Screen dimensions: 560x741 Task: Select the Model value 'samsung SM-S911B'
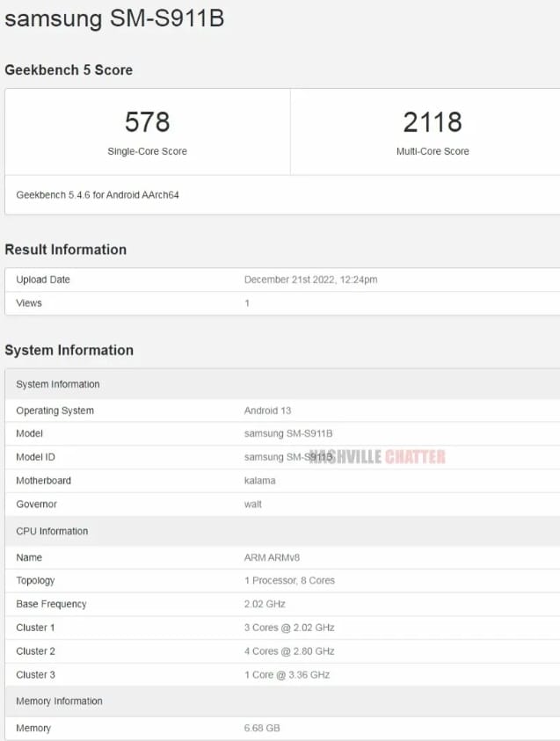click(x=288, y=433)
